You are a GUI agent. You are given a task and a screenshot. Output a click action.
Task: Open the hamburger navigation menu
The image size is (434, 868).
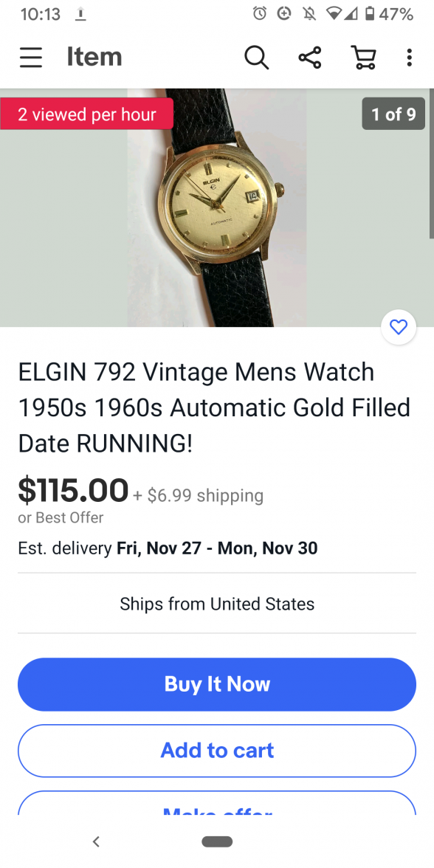pyautogui.click(x=31, y=57)
